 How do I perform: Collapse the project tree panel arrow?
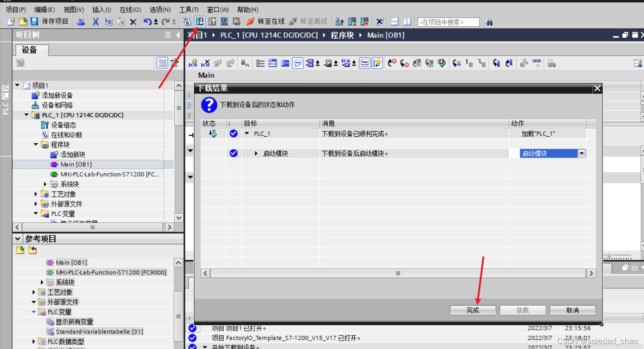click(178, 35)
